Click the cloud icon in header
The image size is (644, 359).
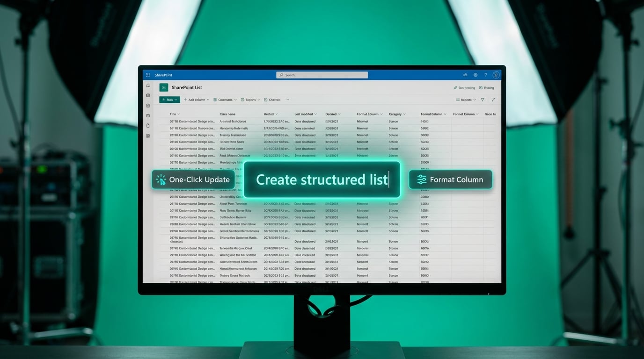(465, 75)
